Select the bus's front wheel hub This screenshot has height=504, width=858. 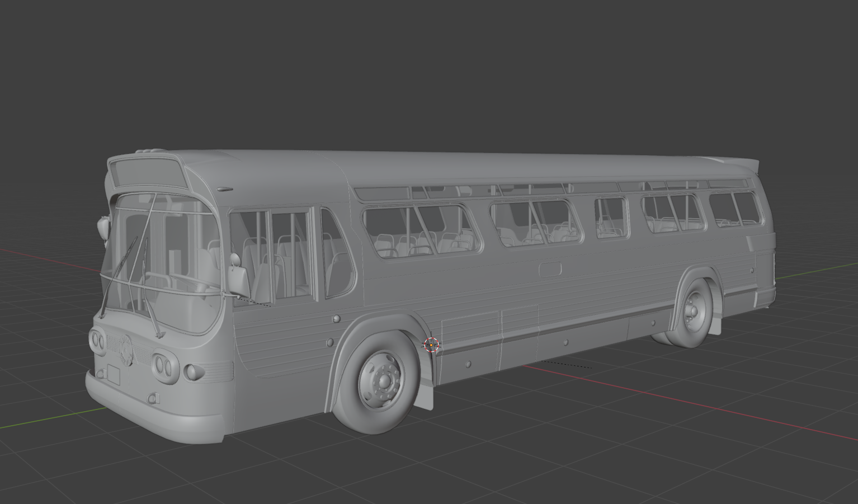[384, 380]
